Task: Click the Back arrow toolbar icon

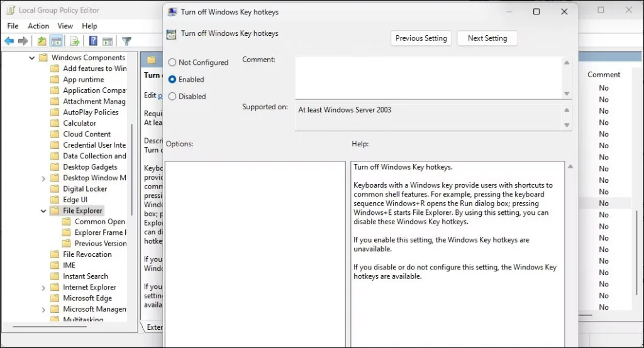Action: click(x=9, y=41)
